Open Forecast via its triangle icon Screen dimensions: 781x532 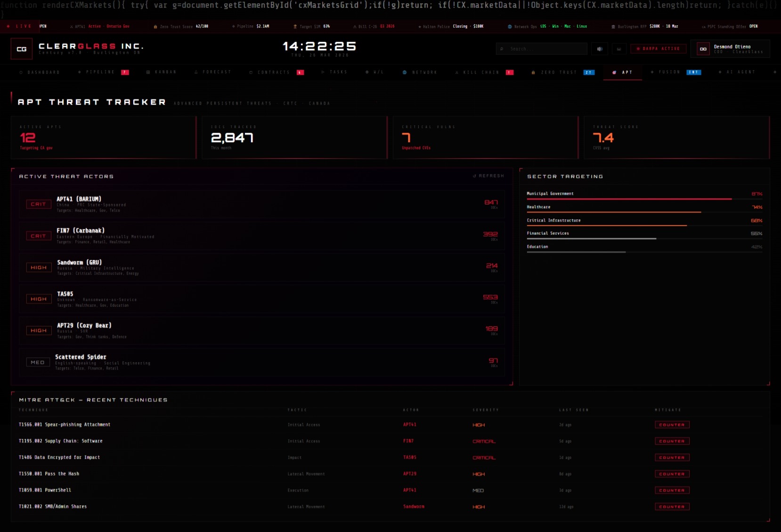[196, 72]
